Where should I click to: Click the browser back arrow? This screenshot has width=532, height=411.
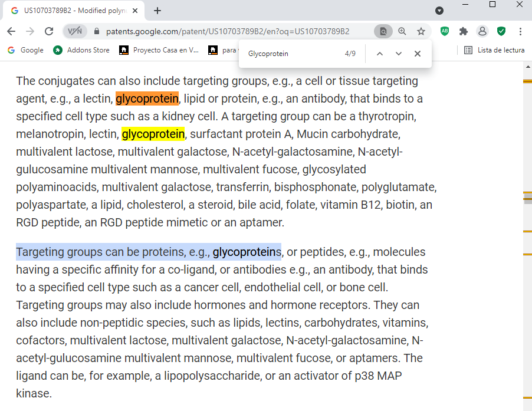click(11, 31)
